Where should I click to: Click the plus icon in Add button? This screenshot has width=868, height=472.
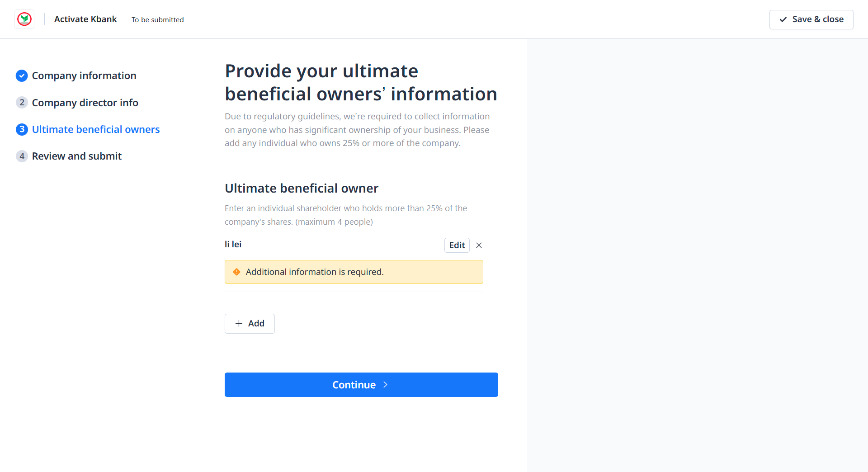click(239, 323)
